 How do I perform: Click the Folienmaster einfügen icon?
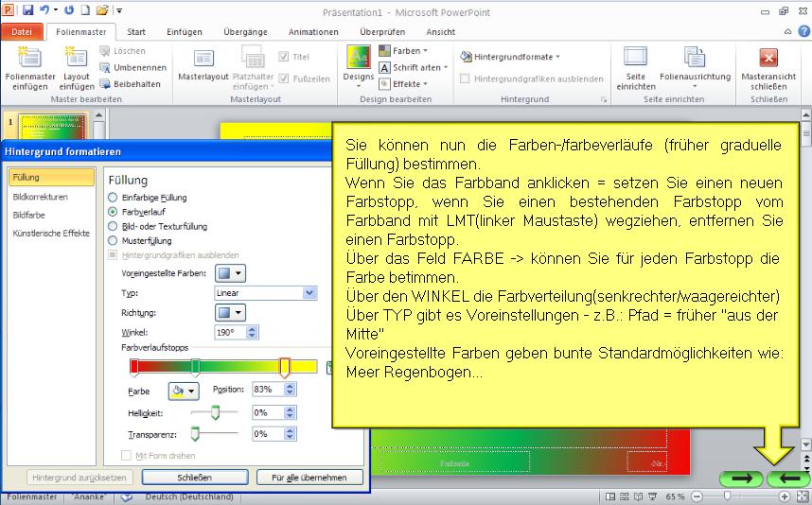29,59
